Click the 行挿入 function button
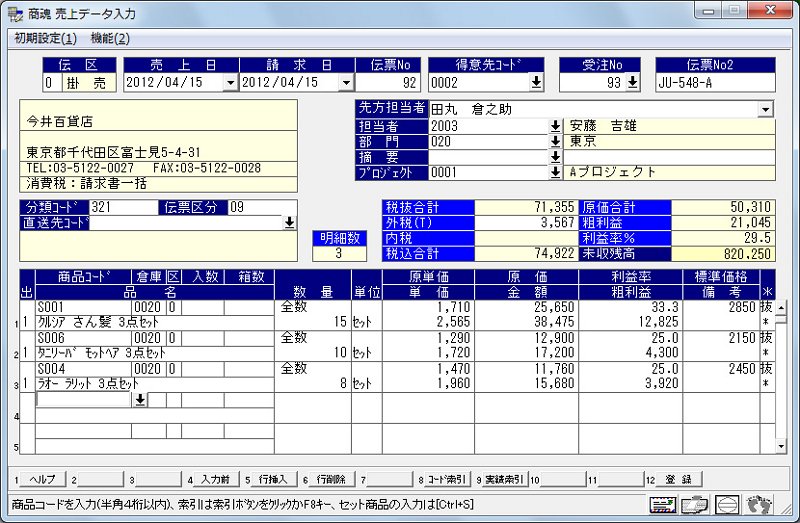Image resolution: width=800 pixels, height=523 pixels. point(273,479)
